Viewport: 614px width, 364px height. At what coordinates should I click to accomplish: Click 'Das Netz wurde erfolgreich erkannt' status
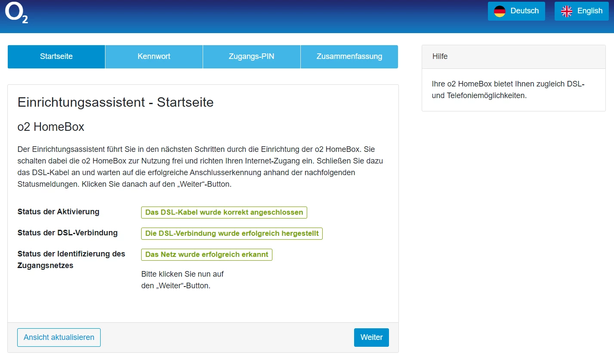[207, 255]
